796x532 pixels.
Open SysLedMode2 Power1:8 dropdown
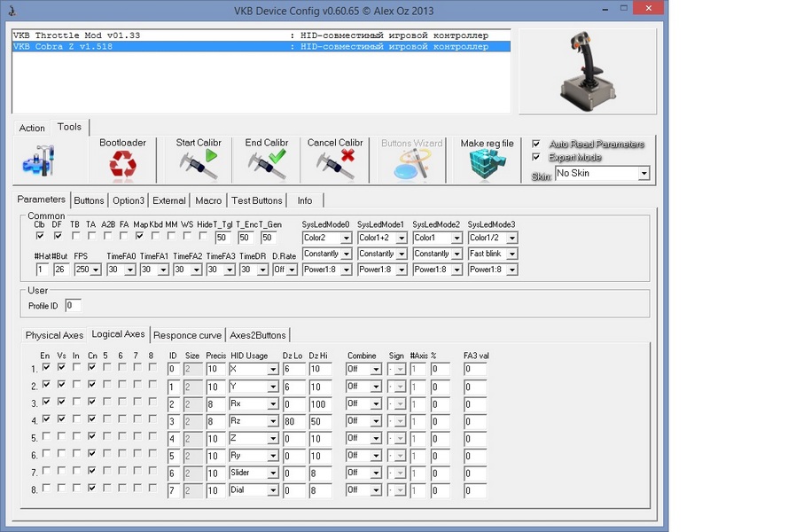pyautogui.click(x=437, y=270)
